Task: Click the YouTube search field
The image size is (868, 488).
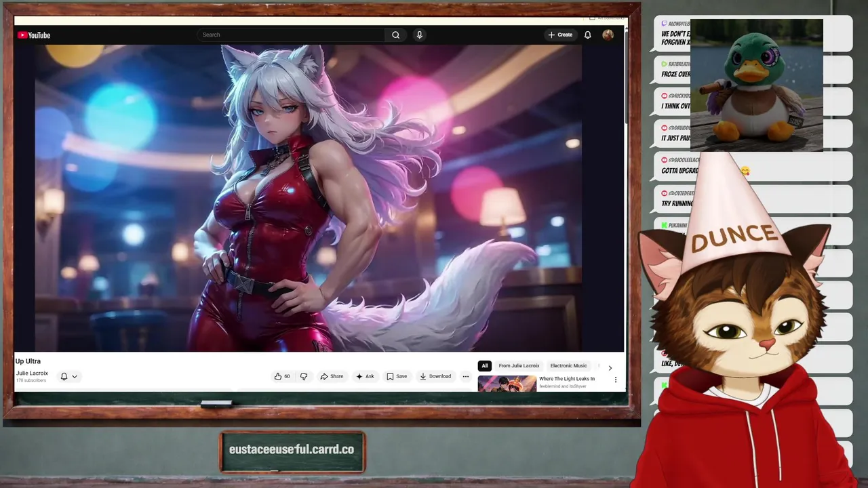Action: (x=291, y=35)
